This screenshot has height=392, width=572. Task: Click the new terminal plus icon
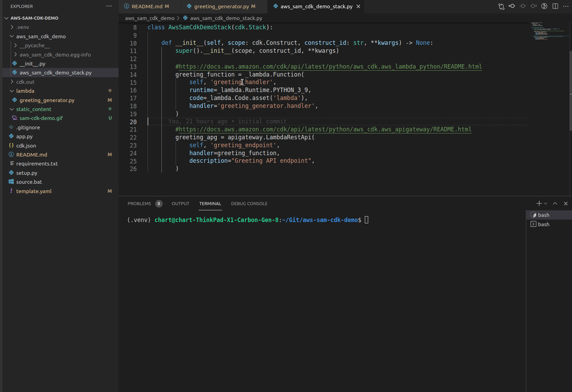[x=538, y=203]
